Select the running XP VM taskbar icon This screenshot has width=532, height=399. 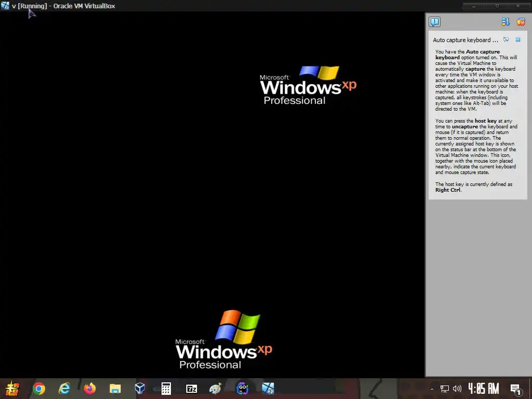click(268, 389)
